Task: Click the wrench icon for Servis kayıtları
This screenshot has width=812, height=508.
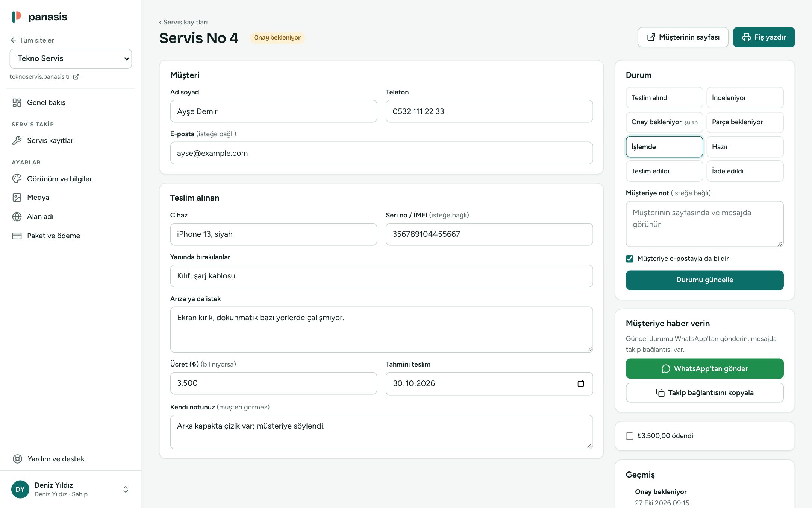Action: 17,141
